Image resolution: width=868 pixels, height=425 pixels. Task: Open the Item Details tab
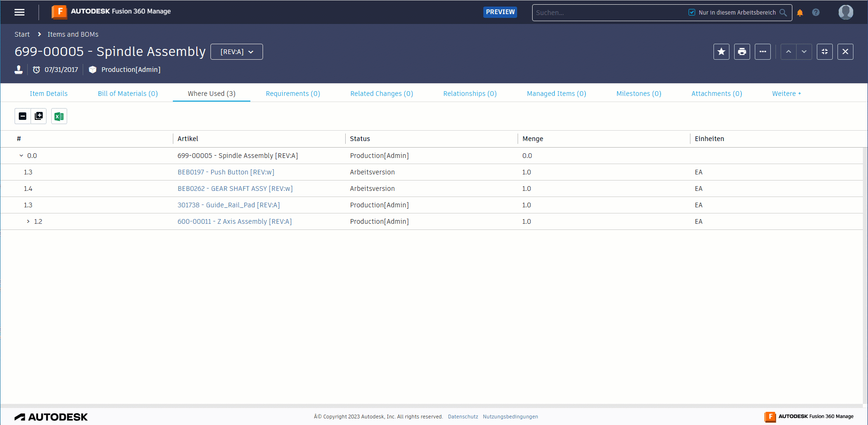(49, 94)
